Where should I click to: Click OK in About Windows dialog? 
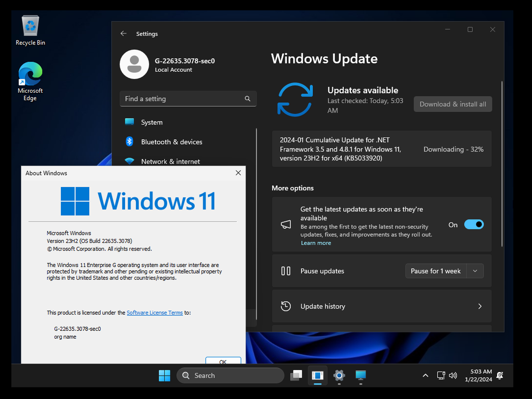pyautogui.click(x=223, y=361)
